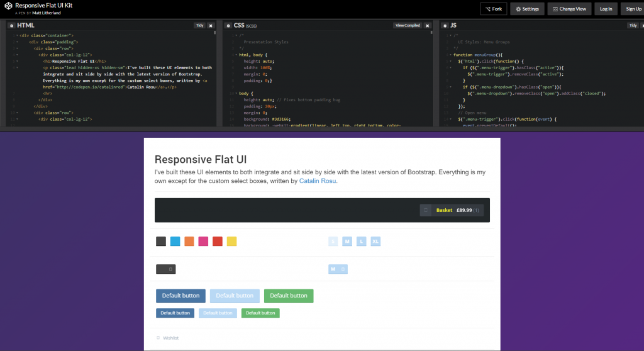Close the CSS editor panel
Image resolution: width=644 pixels, height=351 pixels.
[428, 26]
